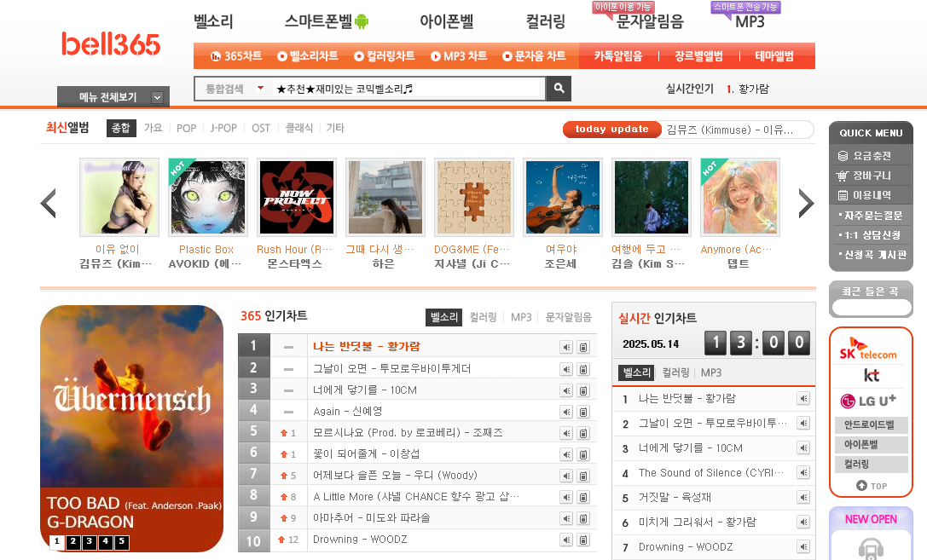Open the 통합검색 search category dropdown
Image resolution: width=927 pixels, height=560 pixels.
click(x=233, y=89)
